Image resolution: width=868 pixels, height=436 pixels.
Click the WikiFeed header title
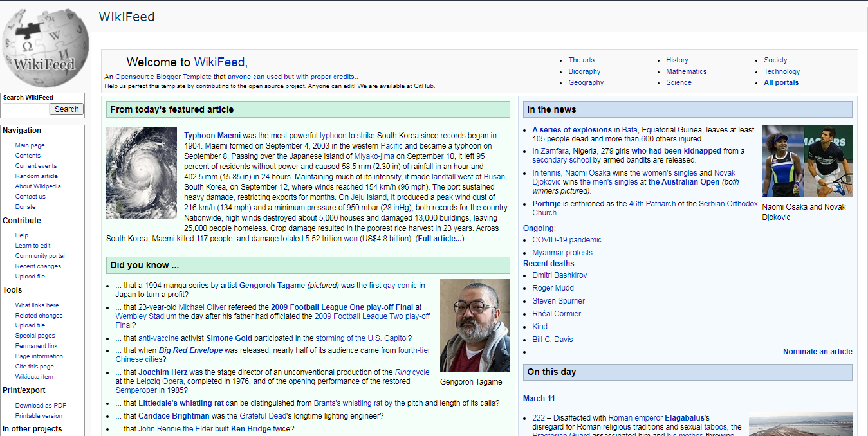point(127,17)
